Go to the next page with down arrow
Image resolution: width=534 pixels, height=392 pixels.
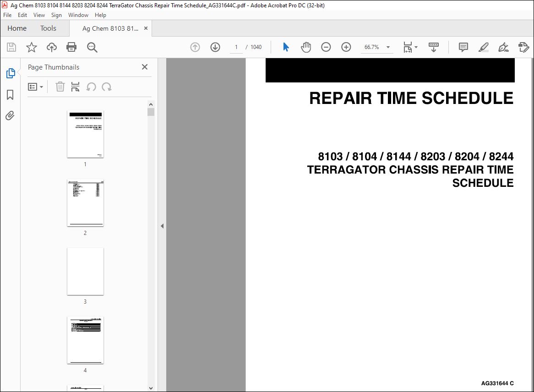pyautogui.click(x=215, y=47)
